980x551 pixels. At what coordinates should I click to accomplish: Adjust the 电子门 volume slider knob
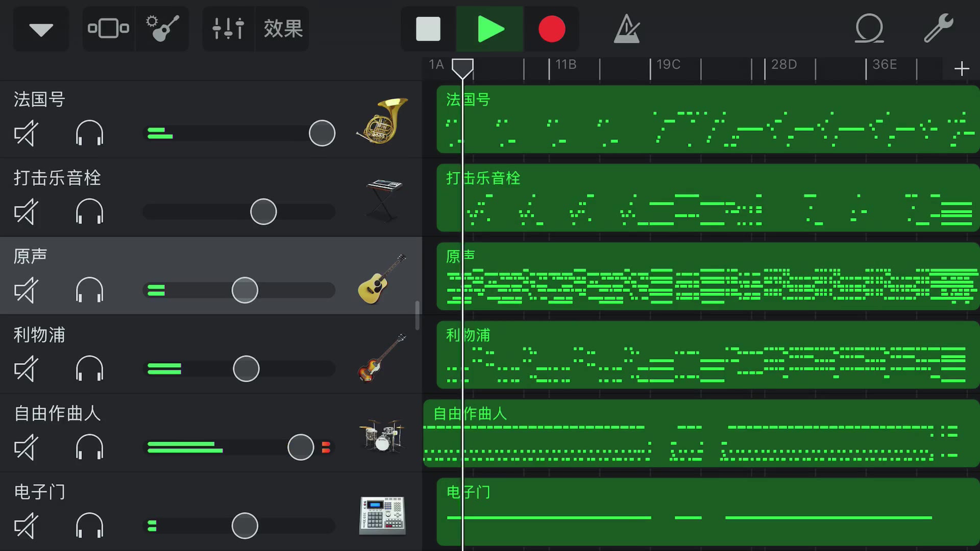(244, 526)
